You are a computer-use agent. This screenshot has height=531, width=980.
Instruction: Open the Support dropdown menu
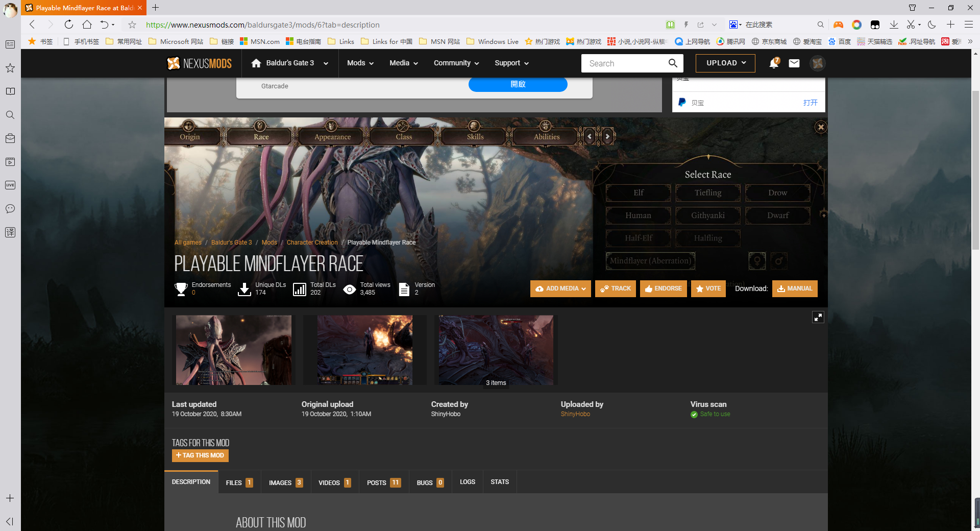(511, 63)
